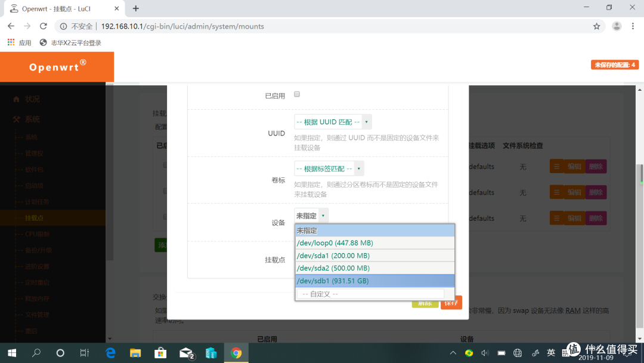Open Microsoft Store taskbar icon
The image size is (644, 363).
160,353
